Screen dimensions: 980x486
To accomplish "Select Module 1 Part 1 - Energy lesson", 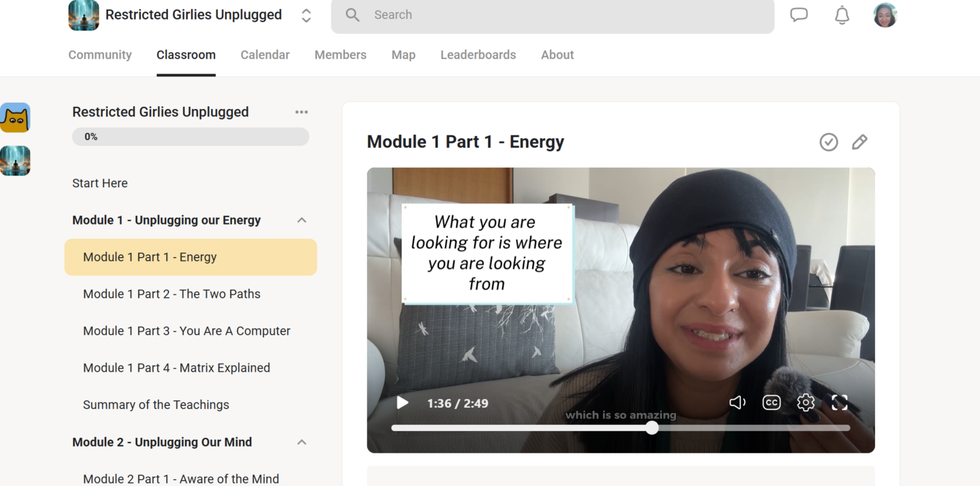I will pos(191,257).
